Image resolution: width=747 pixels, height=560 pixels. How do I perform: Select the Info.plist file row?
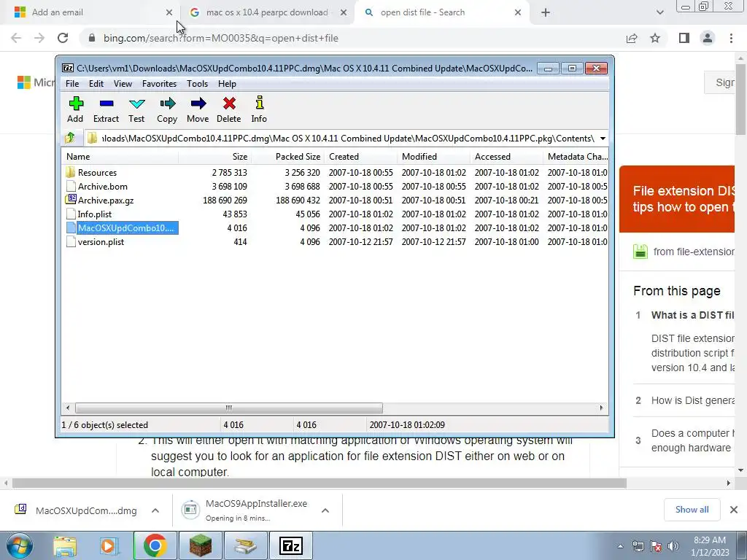(x=336, y=214)
